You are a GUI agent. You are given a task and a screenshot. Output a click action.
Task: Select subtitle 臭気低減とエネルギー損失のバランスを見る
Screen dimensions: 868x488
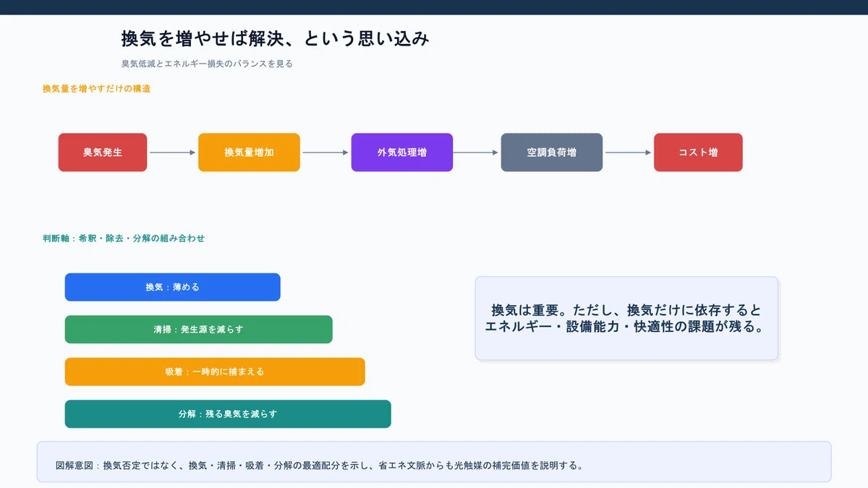207,64
